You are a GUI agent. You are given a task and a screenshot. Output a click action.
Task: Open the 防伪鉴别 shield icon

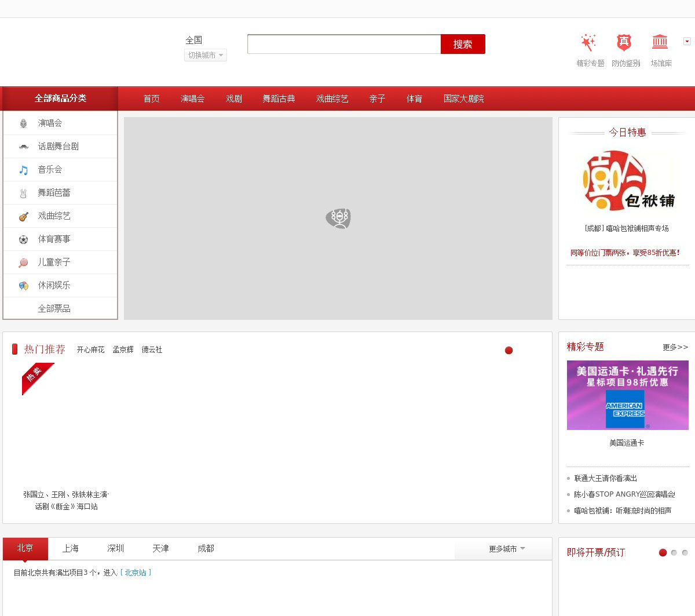pyautogui.click(x=624, y=42)
